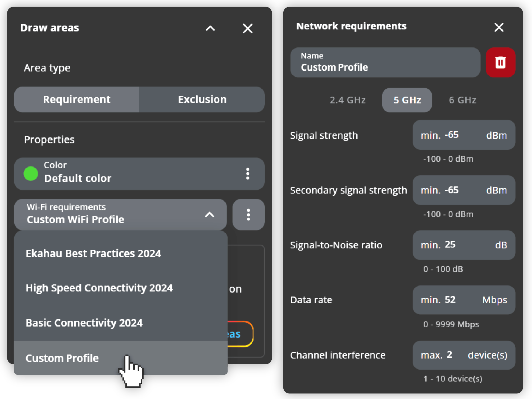Click the '0 - 9999 Mbps' range hint
532x399 pixels.
(x=451, y=324)
